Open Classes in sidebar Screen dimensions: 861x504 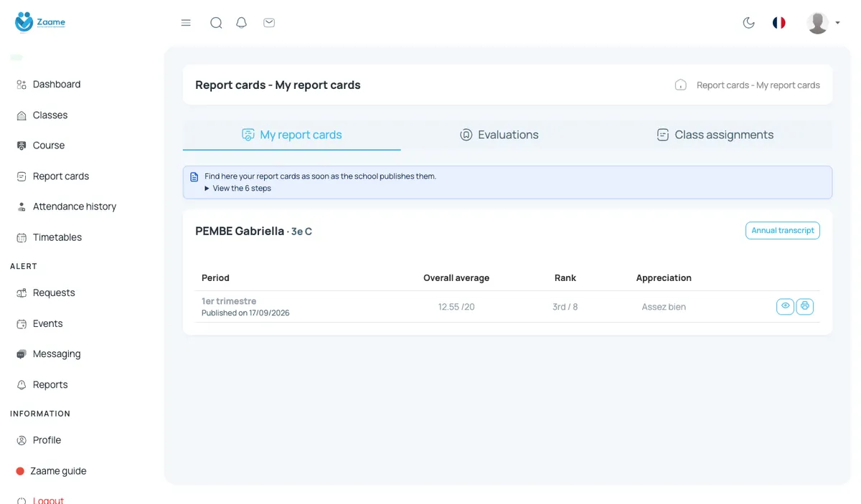click(42, 115)
